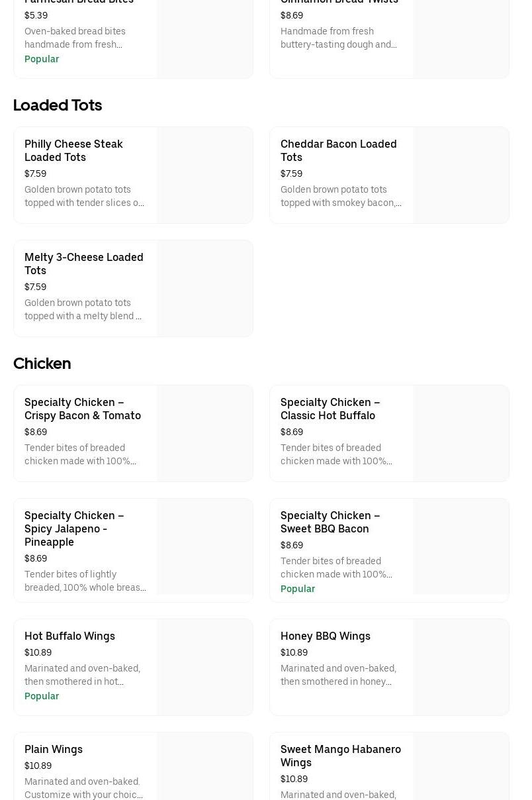Select the Honey BBQ Wings title
This screenshot has width=532, height=800.
[x=325, y=636]
